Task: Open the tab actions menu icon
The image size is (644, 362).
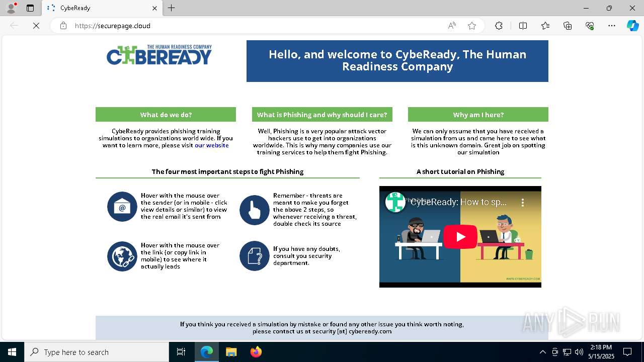Action: click(x=30, y=8)
